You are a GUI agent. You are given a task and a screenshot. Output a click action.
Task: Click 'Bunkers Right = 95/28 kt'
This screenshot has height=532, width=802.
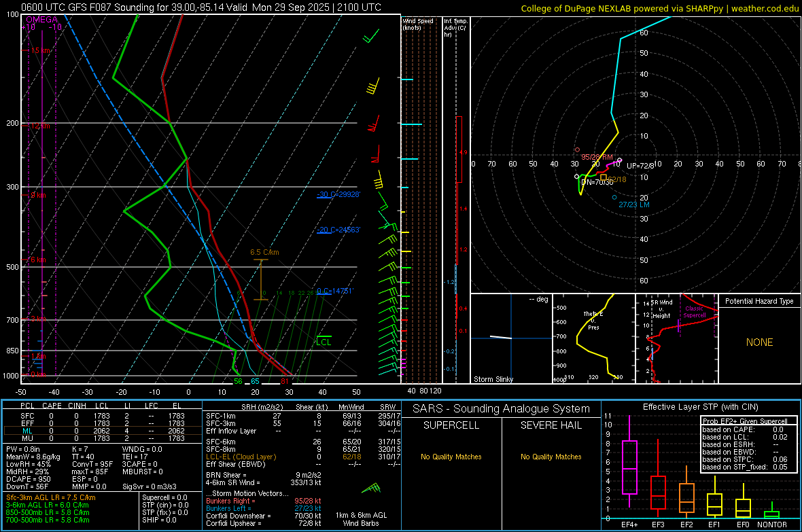pos(264,501)
